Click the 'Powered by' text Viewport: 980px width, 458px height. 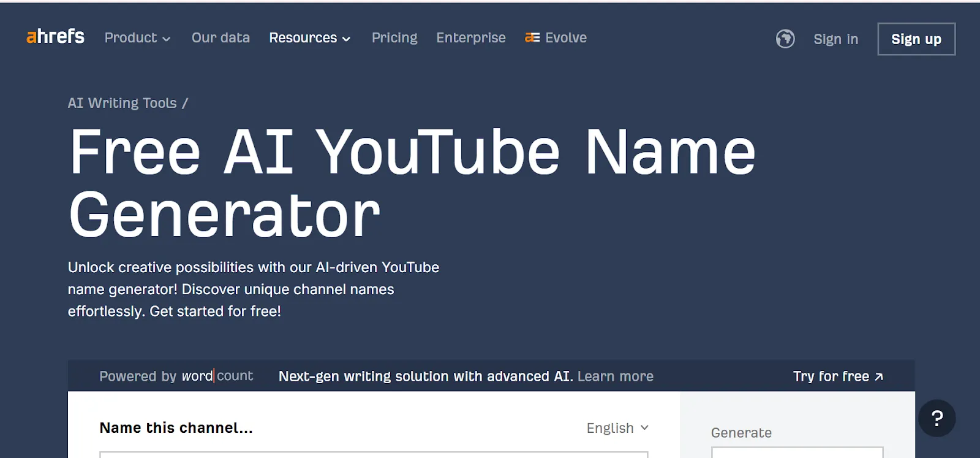tap(138, 376)
